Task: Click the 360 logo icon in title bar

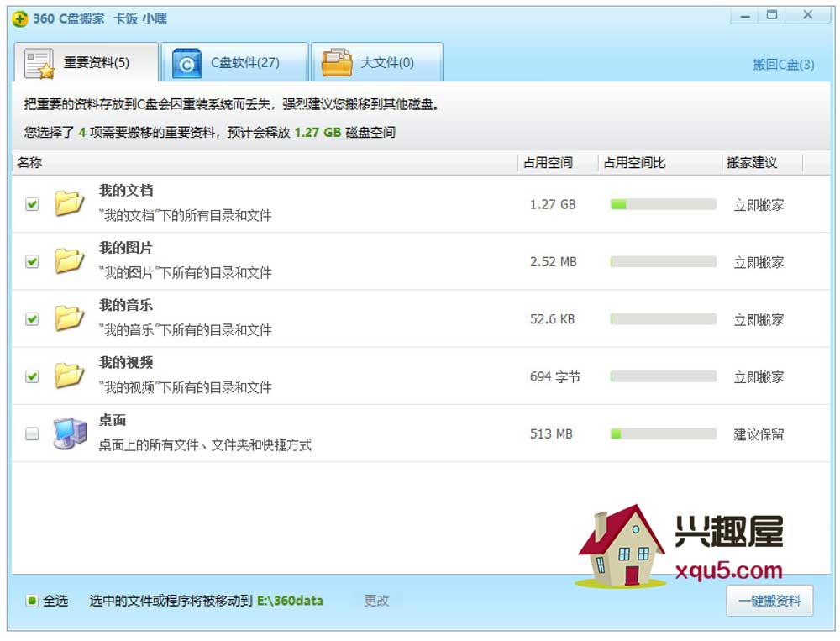Action: pos(19,18)
